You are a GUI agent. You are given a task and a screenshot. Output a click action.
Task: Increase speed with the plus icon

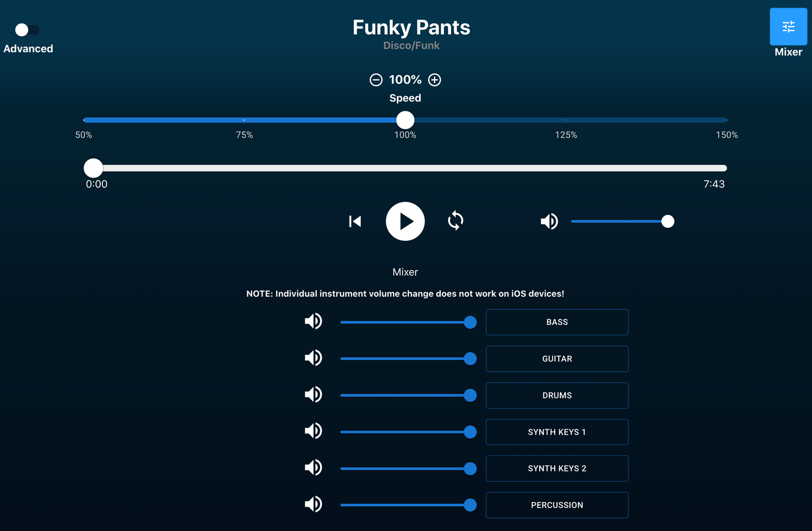point(435,80)
